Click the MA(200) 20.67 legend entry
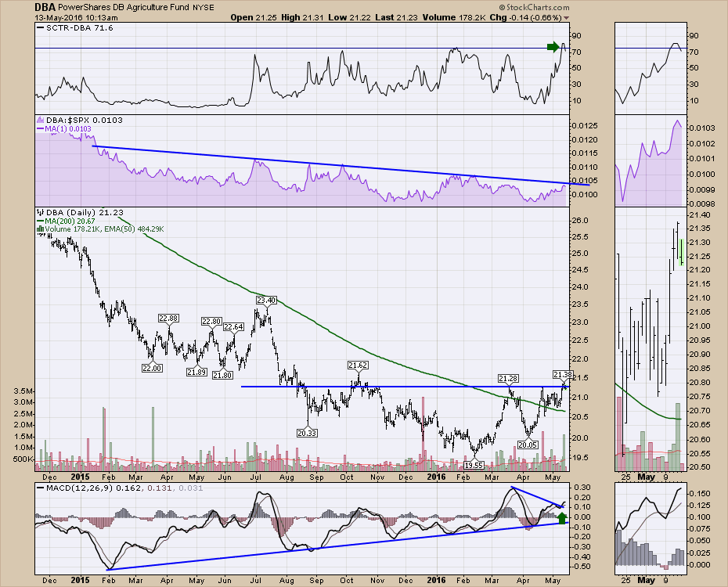Viewport: 728px width, 587px height. tap(66, 221)
